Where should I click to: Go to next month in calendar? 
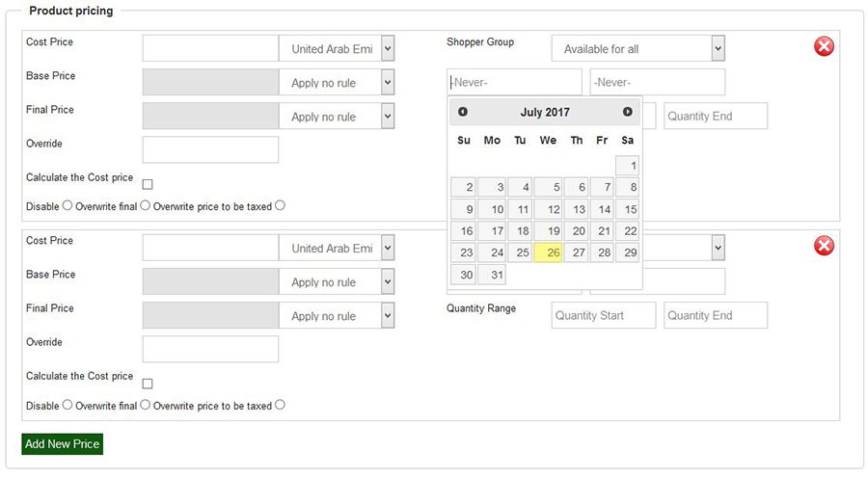(628, 112)
